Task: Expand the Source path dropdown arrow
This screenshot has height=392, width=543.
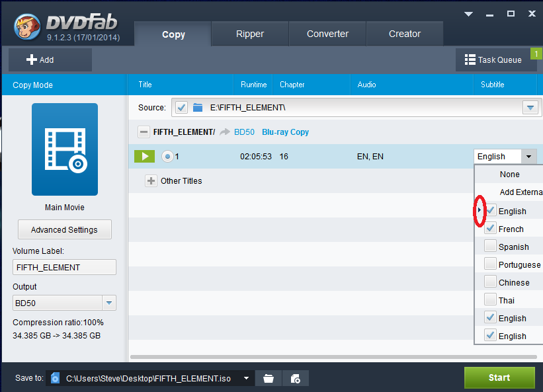Action: (530, 108)
